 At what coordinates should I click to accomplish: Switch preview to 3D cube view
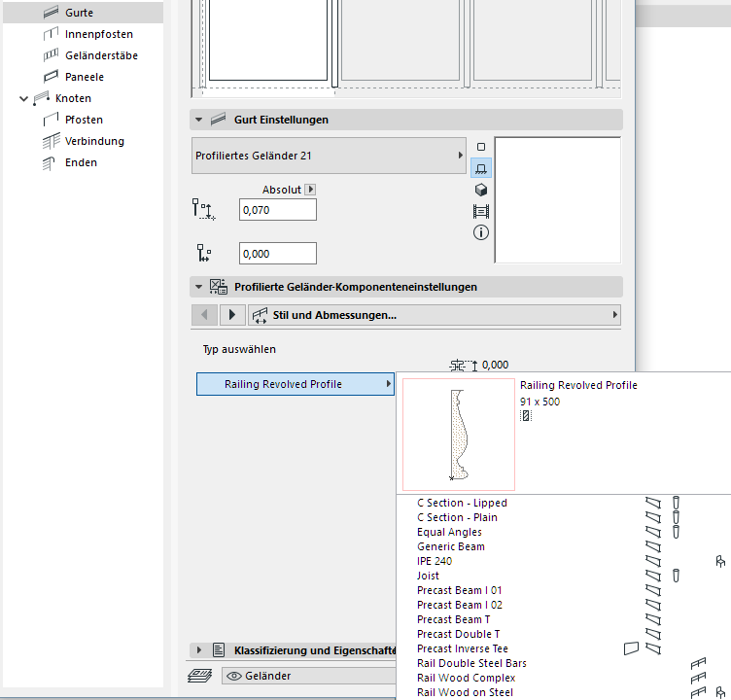481,190
